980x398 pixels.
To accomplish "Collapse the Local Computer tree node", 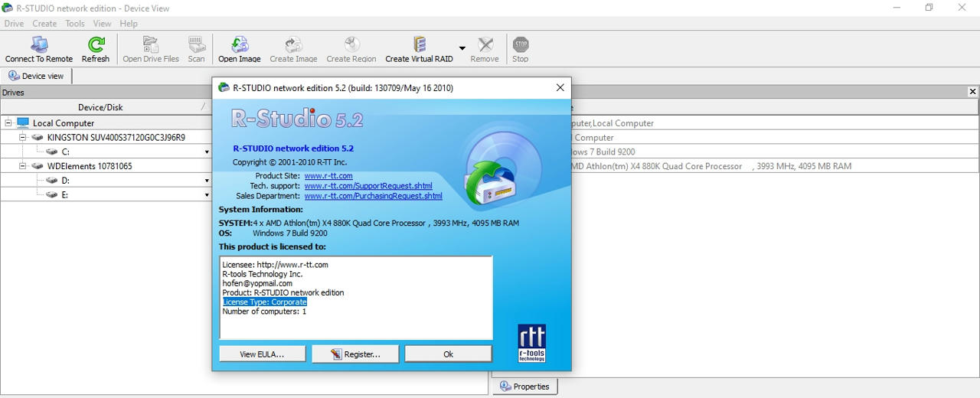I will [x=8, y=122].
